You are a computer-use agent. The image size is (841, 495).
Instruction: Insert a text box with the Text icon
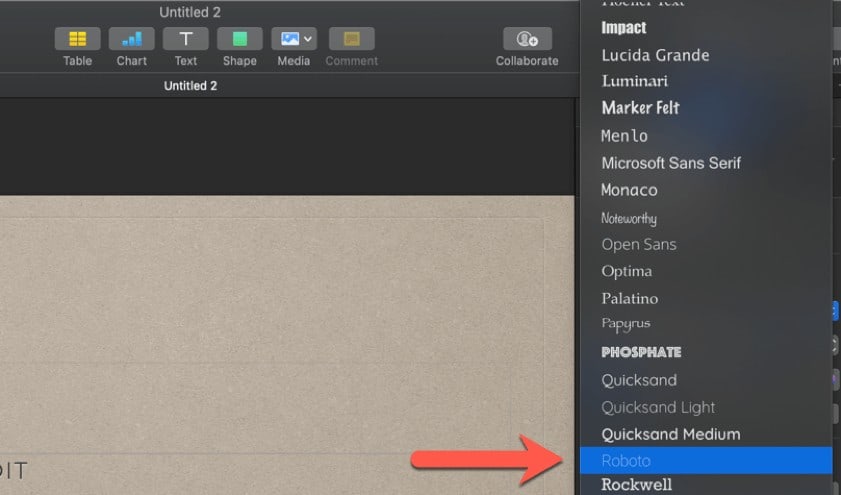pos(186,39)
